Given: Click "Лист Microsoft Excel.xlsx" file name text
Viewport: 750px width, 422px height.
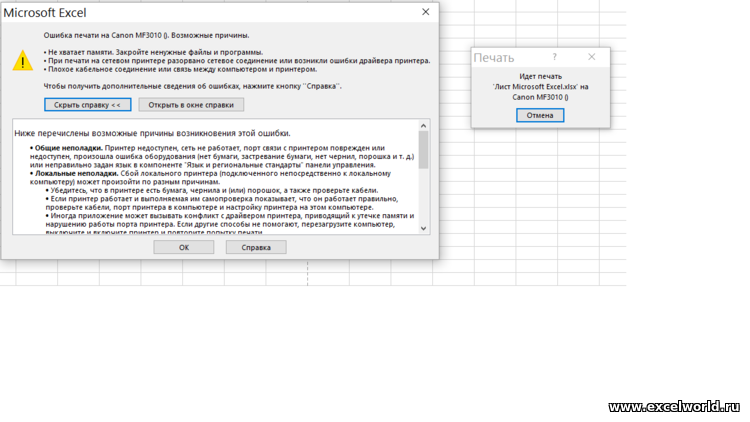Looking at the screenshot, I should coord(535,87).
